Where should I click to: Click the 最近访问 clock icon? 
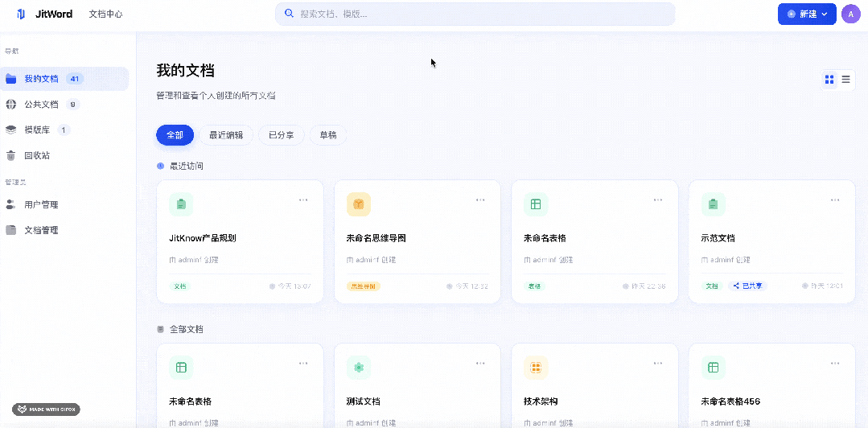(x=161, y=166)
